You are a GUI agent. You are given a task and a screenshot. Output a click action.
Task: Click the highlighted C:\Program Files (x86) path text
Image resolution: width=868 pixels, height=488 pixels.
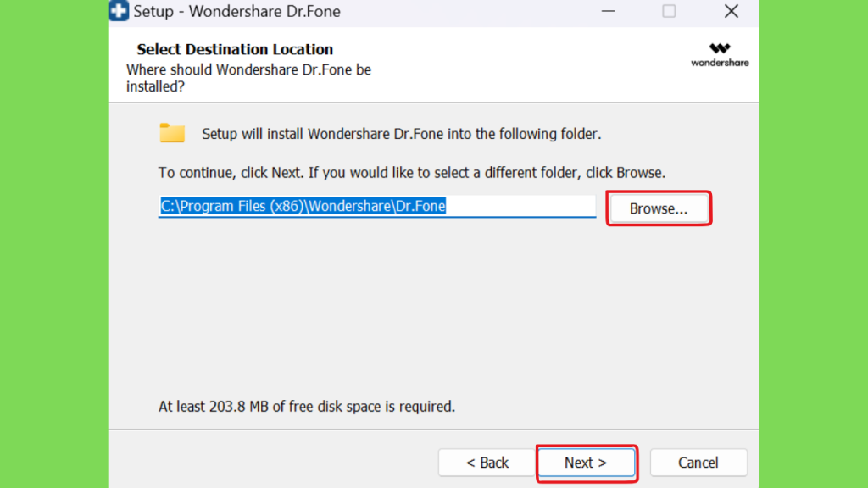(x=303, y=206)
